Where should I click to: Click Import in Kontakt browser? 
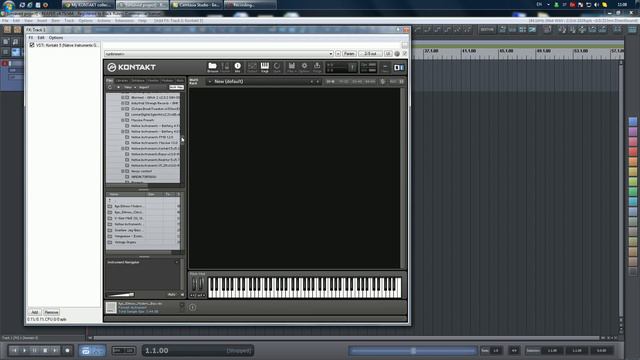coord(144,87)
